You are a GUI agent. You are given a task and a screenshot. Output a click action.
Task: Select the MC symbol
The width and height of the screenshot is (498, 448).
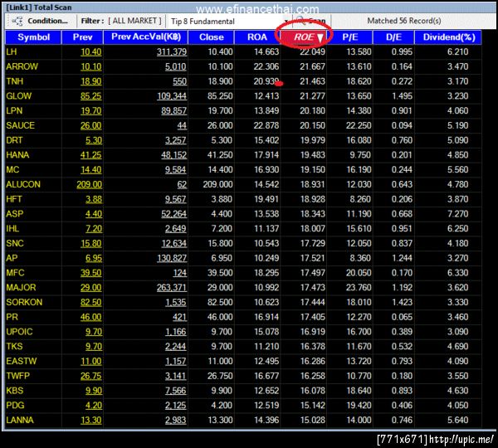click(12, 169)
